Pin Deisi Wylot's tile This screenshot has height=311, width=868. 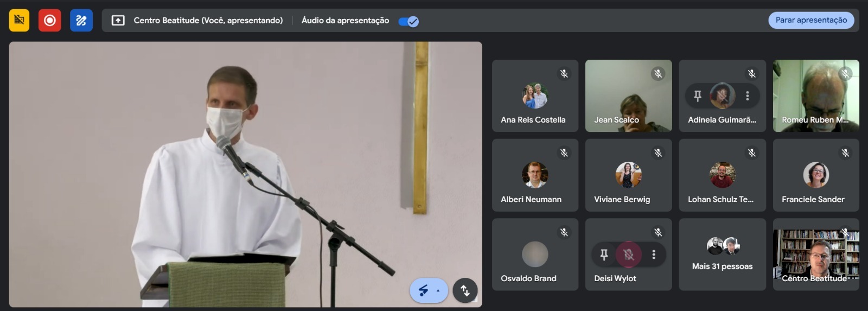[604, 255]
